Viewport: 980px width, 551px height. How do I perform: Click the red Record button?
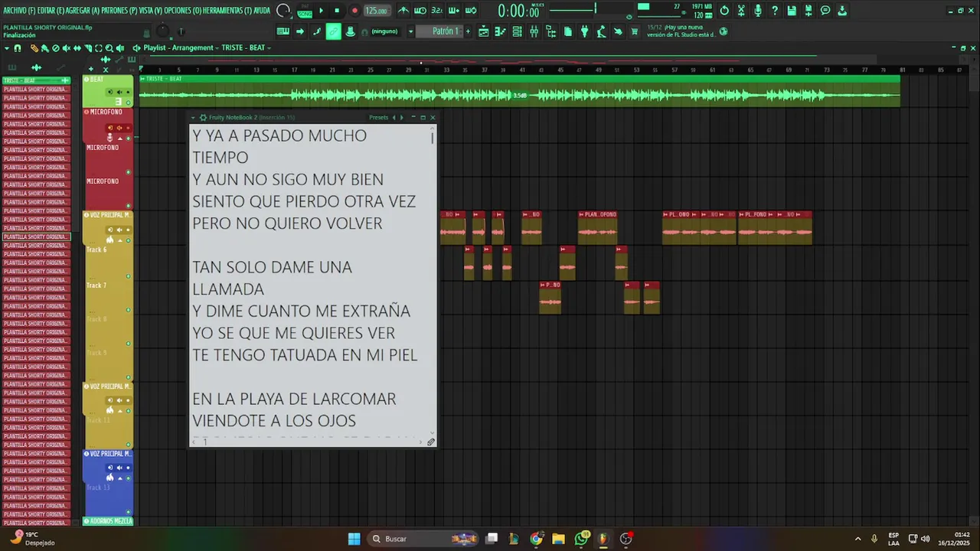(x=354, y=11)
